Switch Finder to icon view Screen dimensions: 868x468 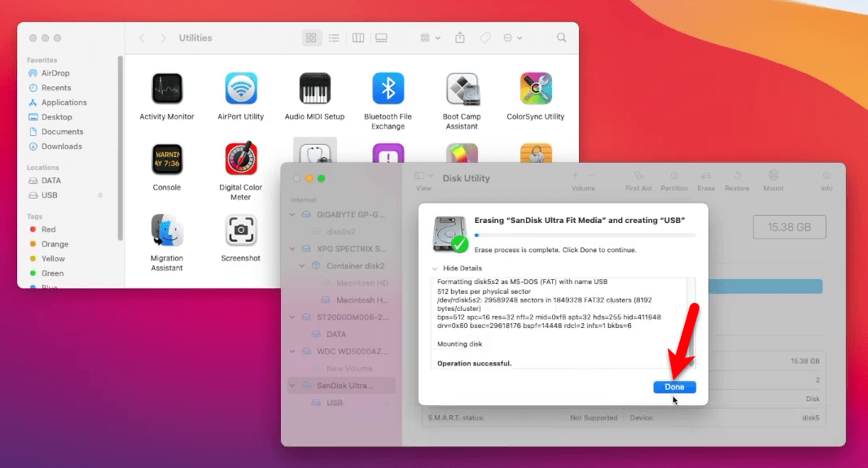coord(311,37)
